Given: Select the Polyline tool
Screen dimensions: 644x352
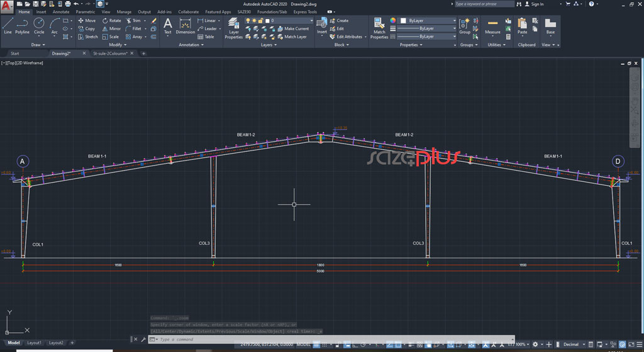Looking at the screenshot, I should 22,26.
